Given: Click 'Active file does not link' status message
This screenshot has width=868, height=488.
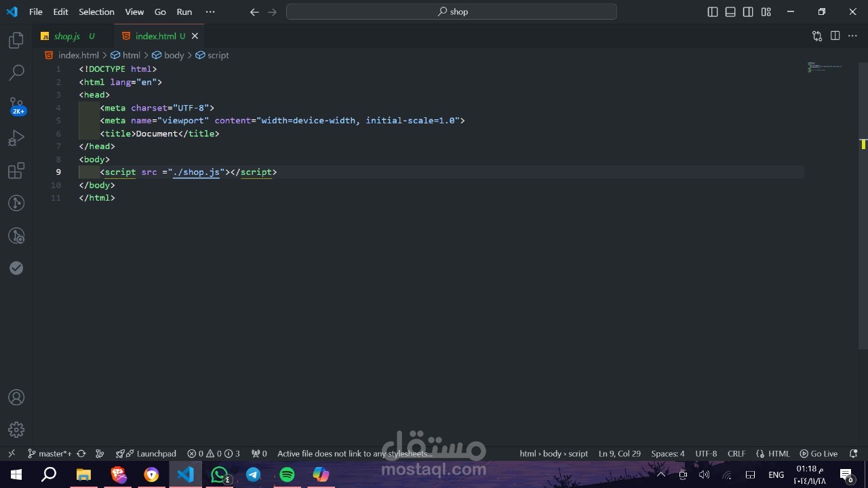Looking at the screenshot, I should coord(355,453).
